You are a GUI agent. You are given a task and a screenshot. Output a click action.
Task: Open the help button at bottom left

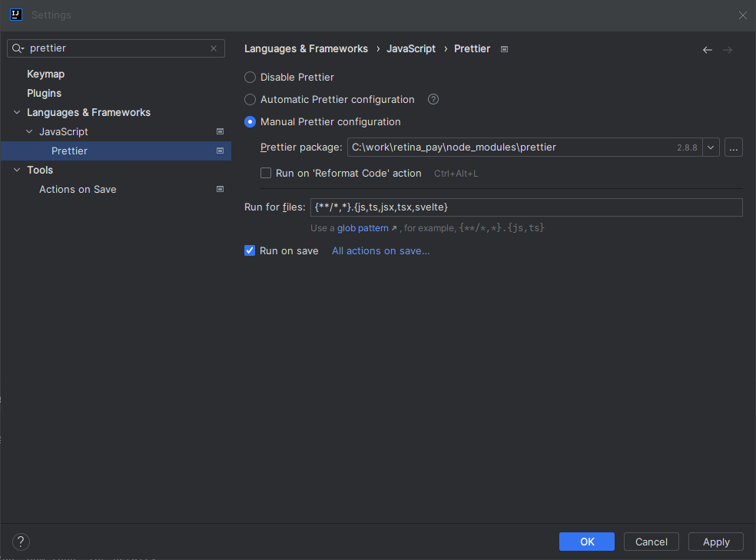coord(21,542)
